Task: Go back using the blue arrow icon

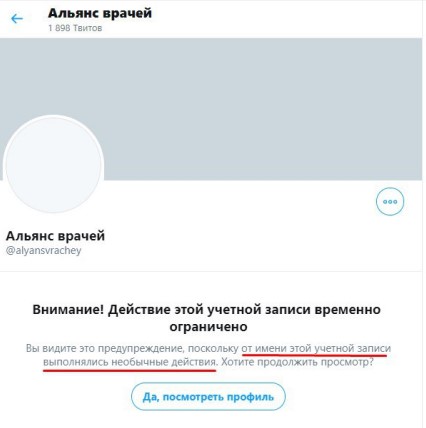Action: 17,19
